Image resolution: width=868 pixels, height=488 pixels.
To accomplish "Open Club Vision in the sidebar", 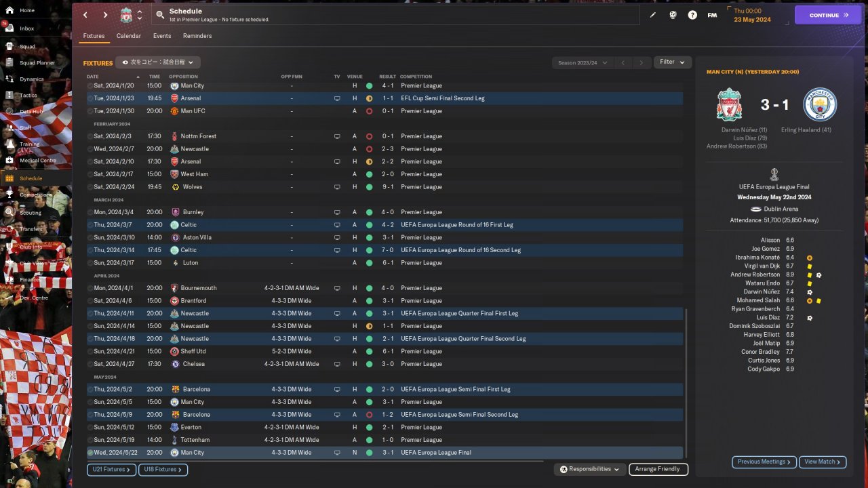I will pos(33,264).
